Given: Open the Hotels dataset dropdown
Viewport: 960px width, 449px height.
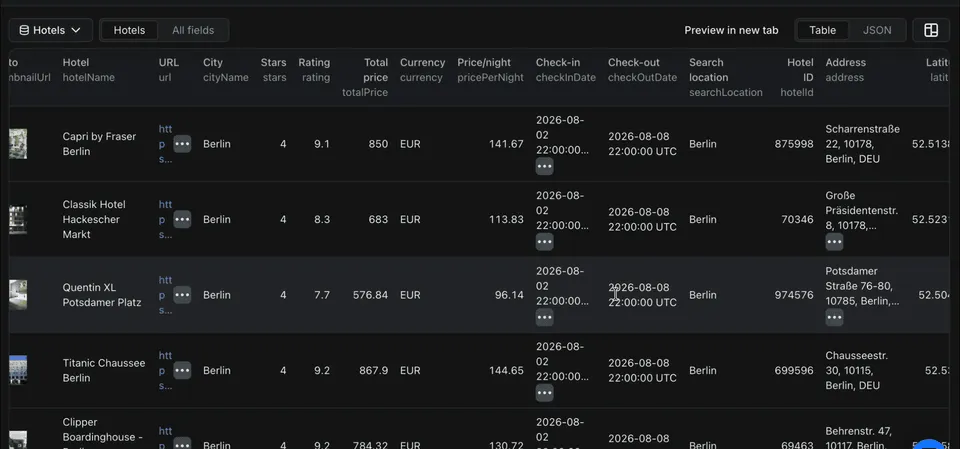Looking at the screenshot, I should coord(51,30).
